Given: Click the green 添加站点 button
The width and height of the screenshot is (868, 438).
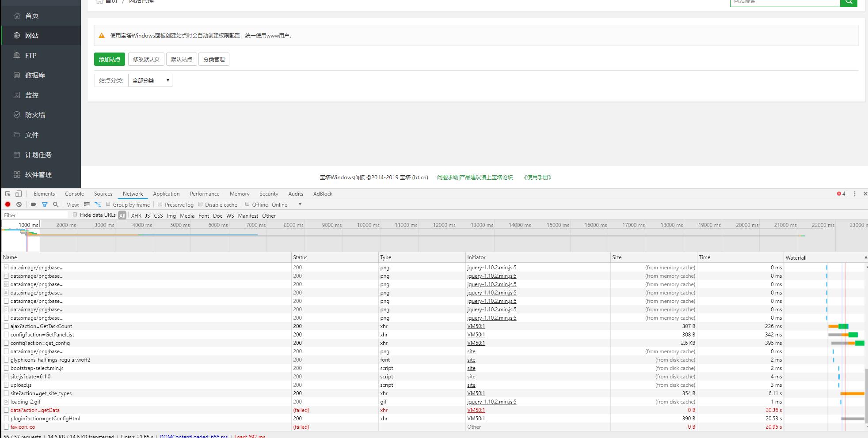Looking at the screenshot, I should (110, 59).
